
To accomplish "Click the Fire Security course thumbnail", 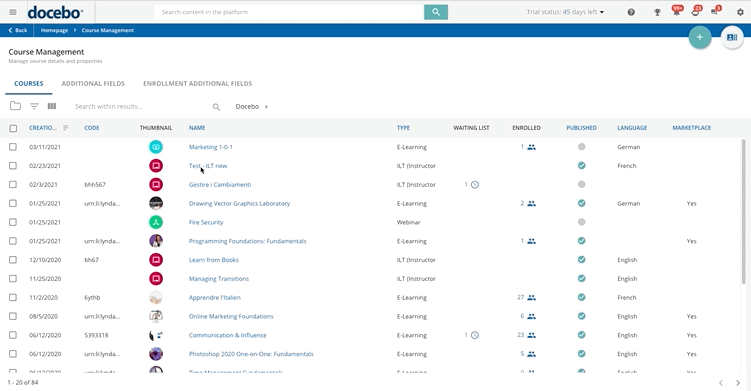I will (156, 222).
